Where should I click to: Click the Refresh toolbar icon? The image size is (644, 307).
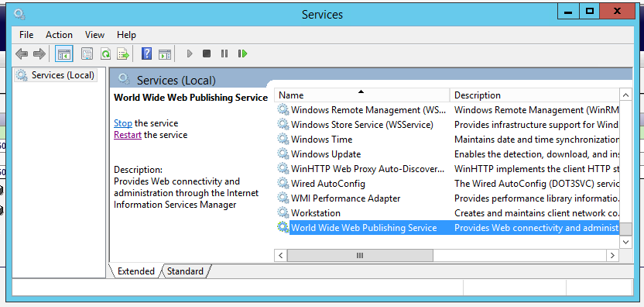point(105,53)
